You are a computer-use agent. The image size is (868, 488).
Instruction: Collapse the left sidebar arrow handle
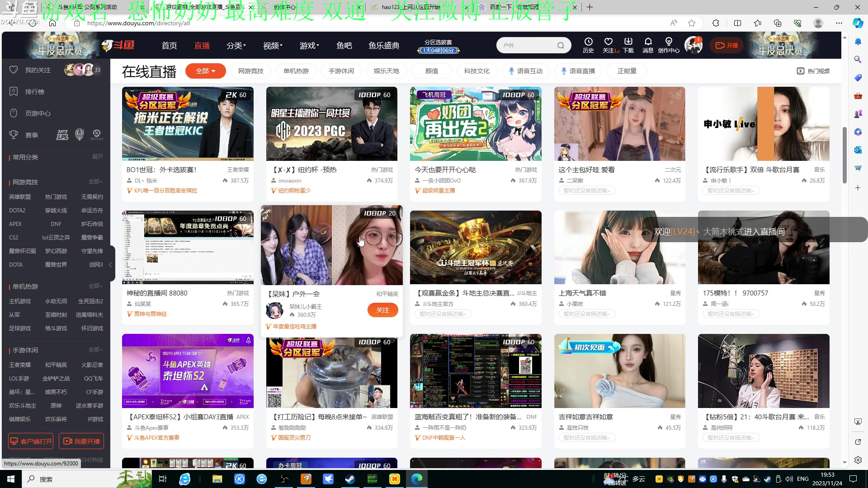pyautogui.click(x=111, y=265)
